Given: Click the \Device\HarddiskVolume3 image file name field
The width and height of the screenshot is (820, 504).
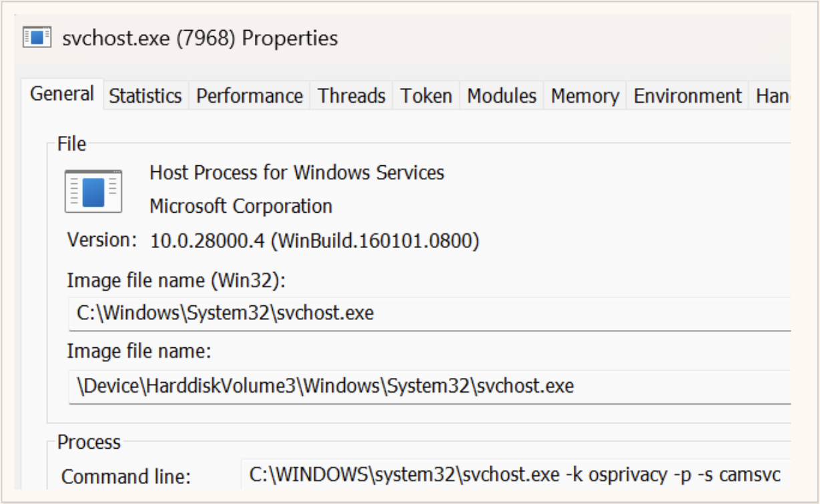Looking at the screenshot, I should click(427, 386).
